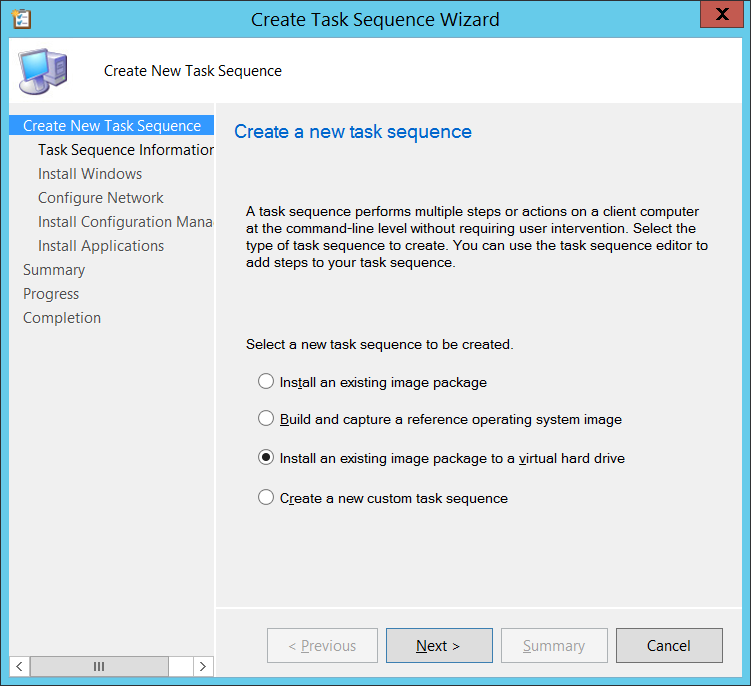
Task: Click the Next button
Action: click(x=439, y=646)
